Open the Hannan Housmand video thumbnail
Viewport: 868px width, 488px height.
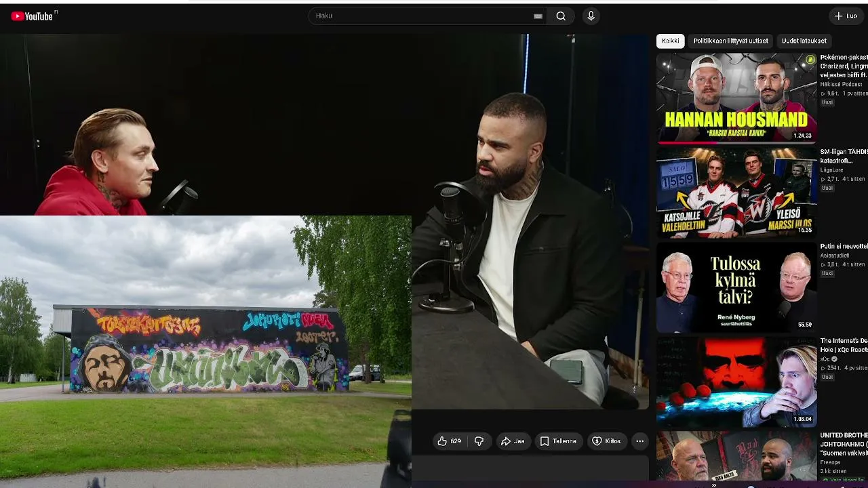point(736,98)
